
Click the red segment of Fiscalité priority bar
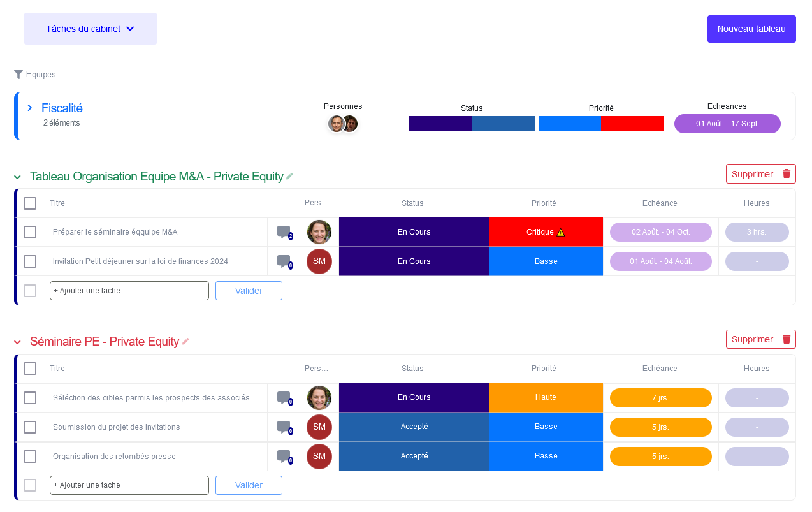coord(633,124)
